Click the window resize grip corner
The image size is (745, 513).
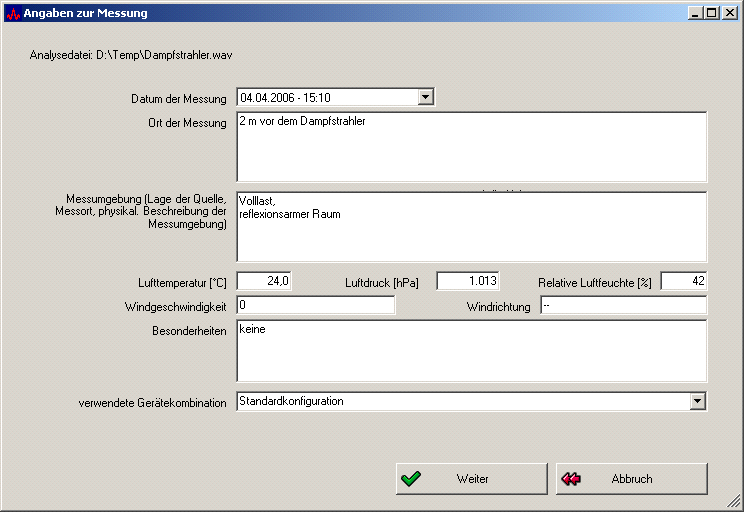coord(735,501)
